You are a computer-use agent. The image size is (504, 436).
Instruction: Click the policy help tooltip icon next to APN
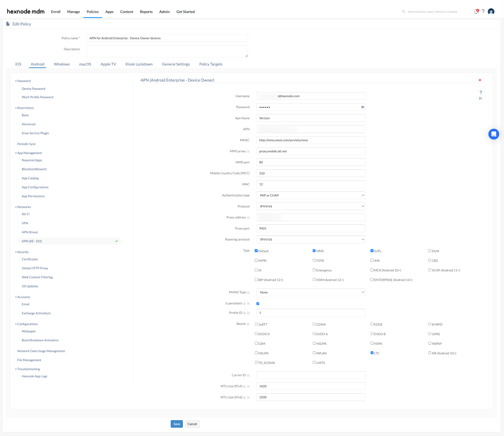481,92
